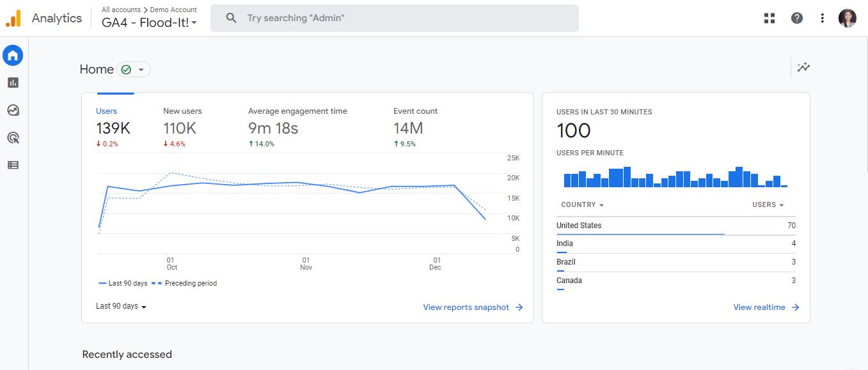Select the Home icon in the sidebar

13,55
